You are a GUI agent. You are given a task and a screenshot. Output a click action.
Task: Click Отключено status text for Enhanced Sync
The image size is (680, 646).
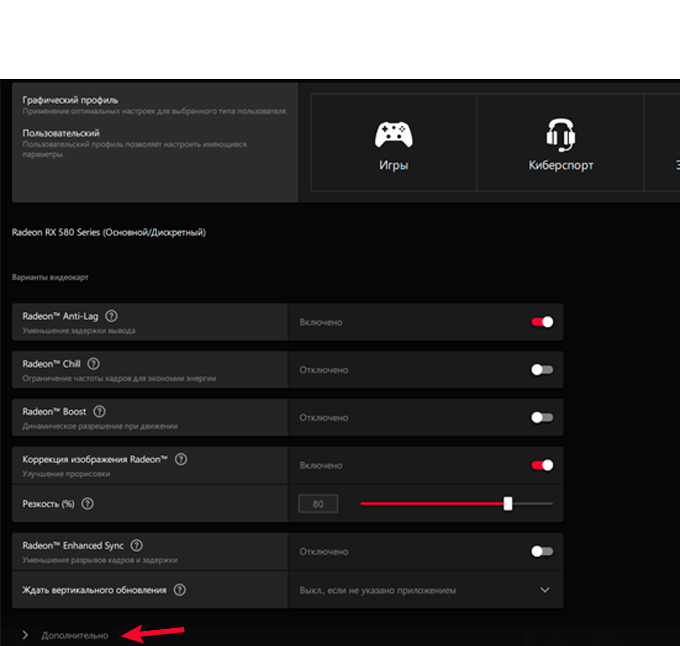tap(324, 551)
